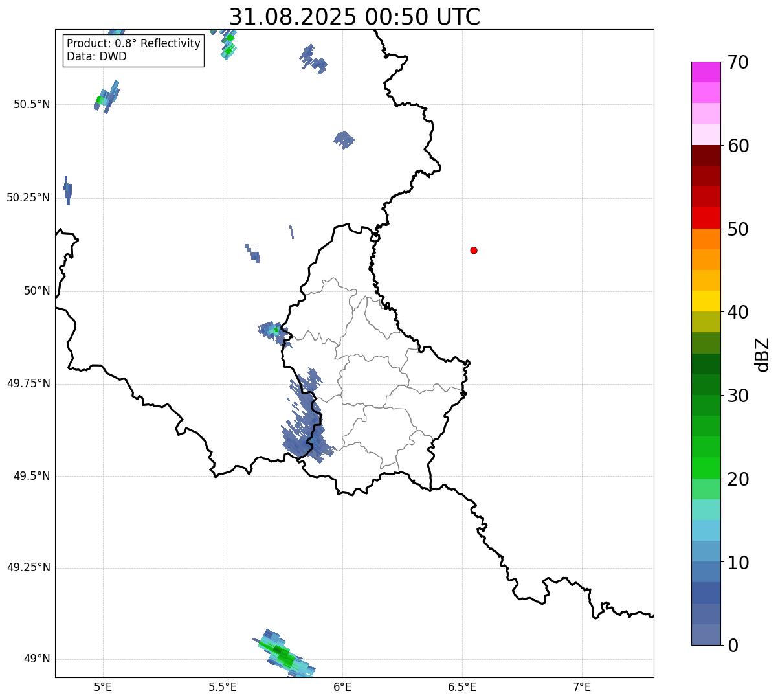This screenshot has width=778, height=700.
Task: Click the green radar echo near 49°N
Action: point(283,655)
